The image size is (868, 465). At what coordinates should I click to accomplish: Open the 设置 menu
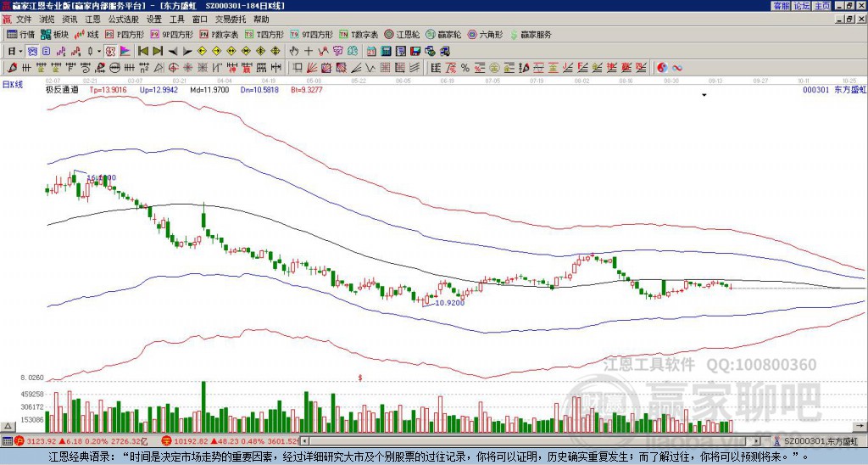click(x=154, y=20)
